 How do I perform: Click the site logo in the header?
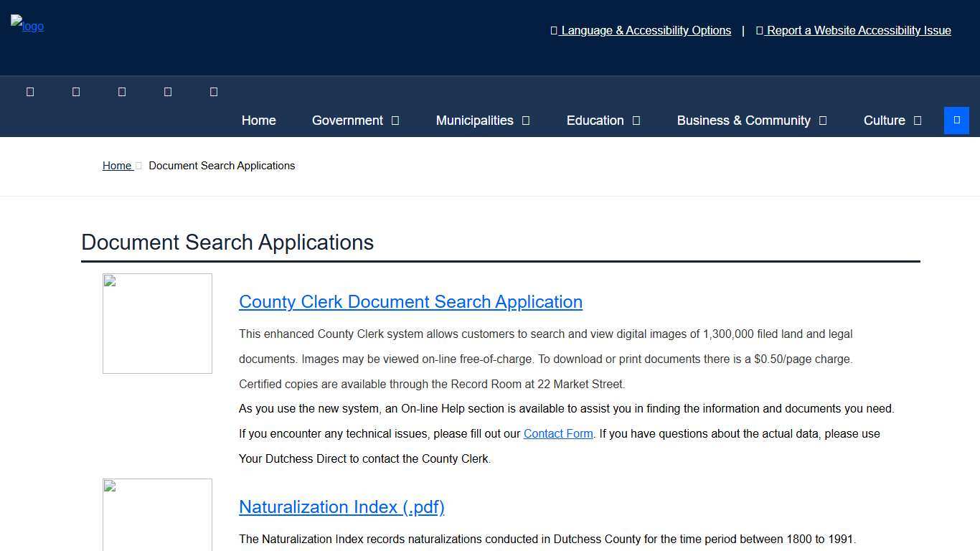[x=27, y=27]
